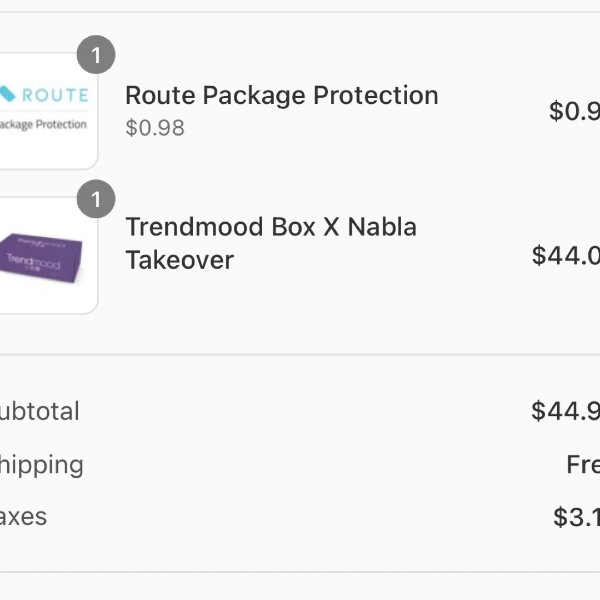Click the Route line item price on right
600x600 pixels.
tap(574, 111)
